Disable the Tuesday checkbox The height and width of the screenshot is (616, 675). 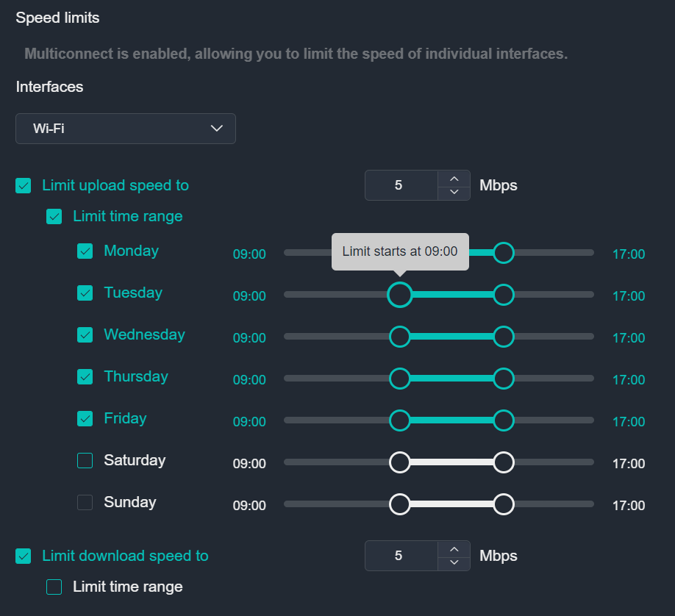tap(85, 293)
